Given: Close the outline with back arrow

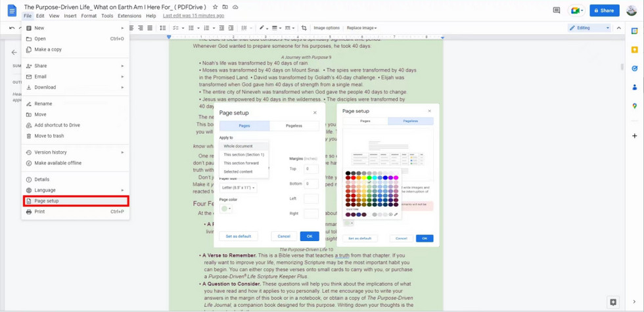Looking at the screenshot, I should (14, 53).
